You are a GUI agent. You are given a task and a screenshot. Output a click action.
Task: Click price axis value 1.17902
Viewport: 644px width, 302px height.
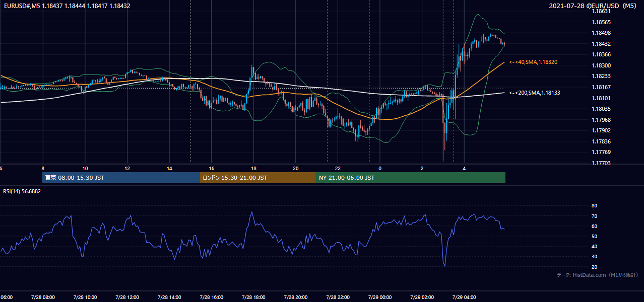click(x=602, y=131)
